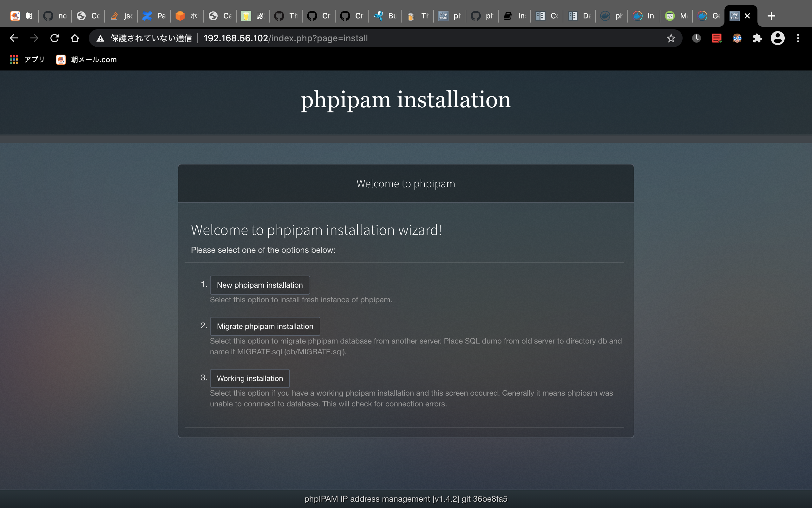Click the 'unable to connnect to database' description

pos(411,398)
